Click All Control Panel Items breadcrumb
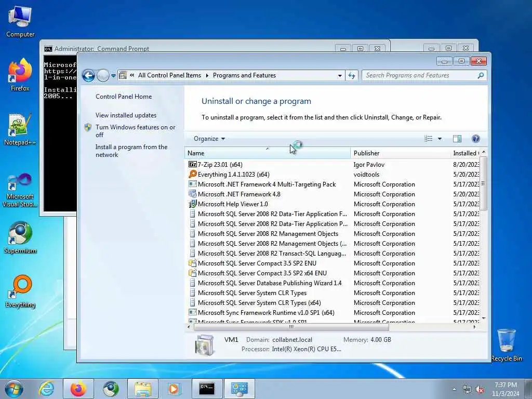This screenshot has height=399, width=532. [169, 75]
